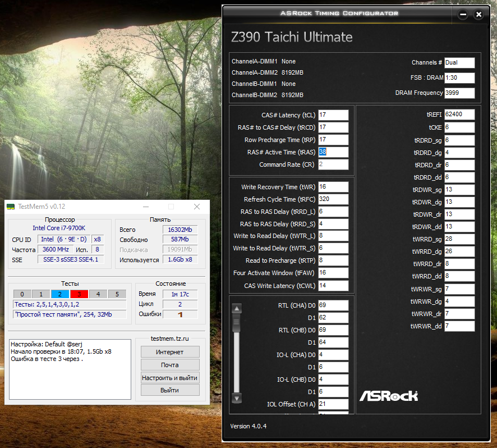This screenshot has width=497, height=448.
Task: Click the tRRD_L value field
Action: pyautogui.click(x=333, y=212)
